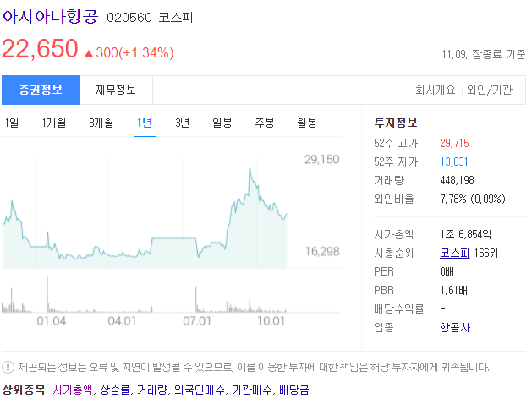
Task: Click the 11.09 장종료 기준 timestamp
Action: [484, 54]
